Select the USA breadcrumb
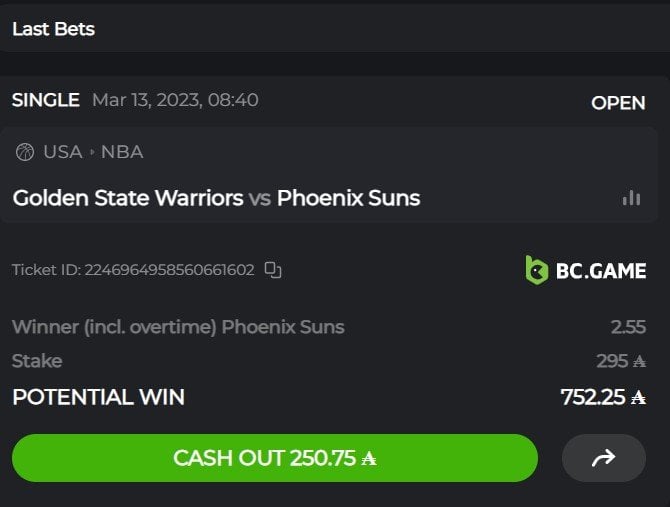The width and height of the screenshot is (670, 507). pyautogui.click(x=62, y=152)
